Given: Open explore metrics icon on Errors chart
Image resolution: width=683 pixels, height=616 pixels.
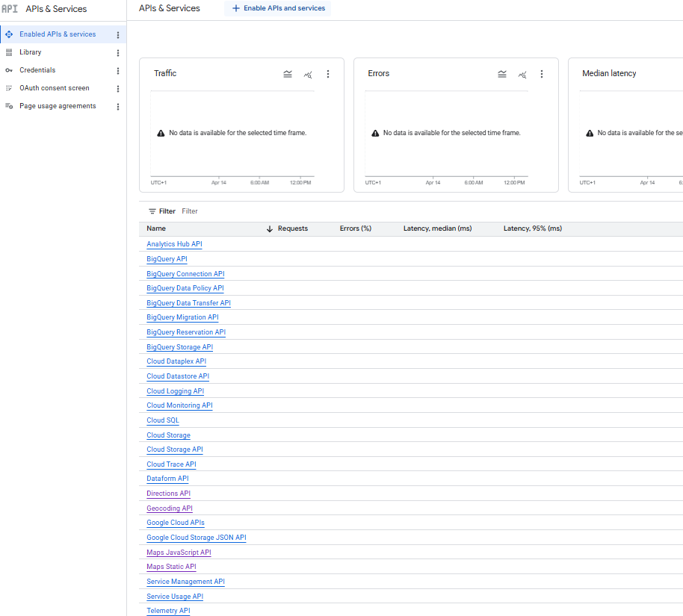Looking at the screenshot, I should click(x=522, y=75).
